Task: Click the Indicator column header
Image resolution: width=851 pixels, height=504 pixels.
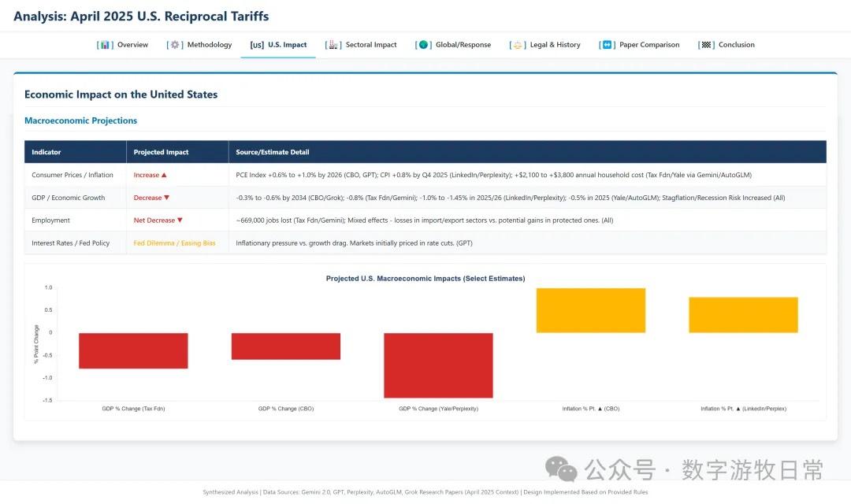Action: pos(46,152)
